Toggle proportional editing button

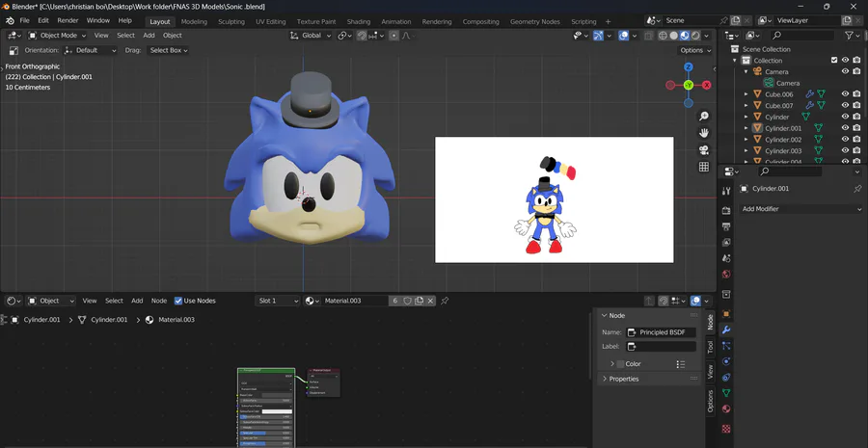(393, 36)
